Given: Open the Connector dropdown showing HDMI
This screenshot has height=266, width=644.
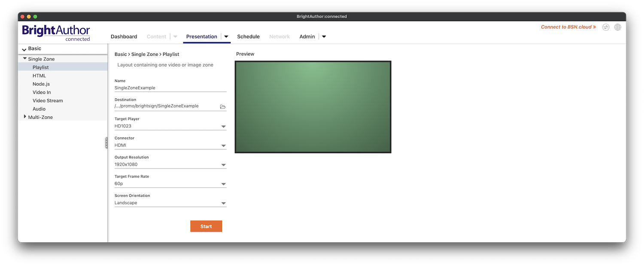Looking at the screenshot, I should pos(223,145).
